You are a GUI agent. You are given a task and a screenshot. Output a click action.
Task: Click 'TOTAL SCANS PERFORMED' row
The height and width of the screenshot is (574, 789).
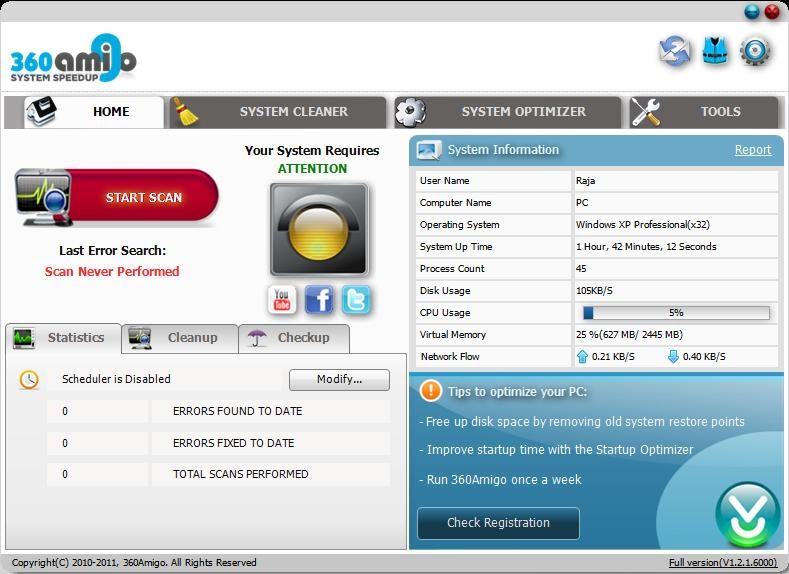pyautogui.click(x=218, y=474)
